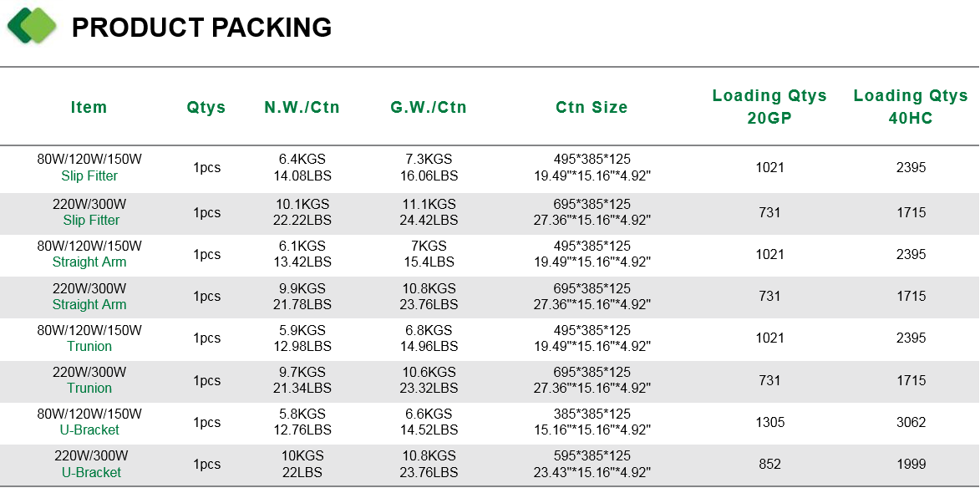Select the 80W/120W/150W Slip Fitter item

click(x=89, y=167)
